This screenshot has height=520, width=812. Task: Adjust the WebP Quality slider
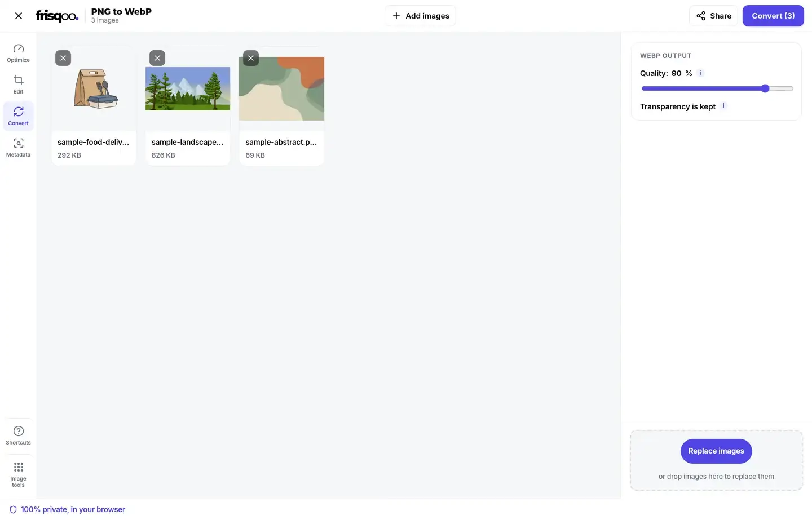[717, 88]
